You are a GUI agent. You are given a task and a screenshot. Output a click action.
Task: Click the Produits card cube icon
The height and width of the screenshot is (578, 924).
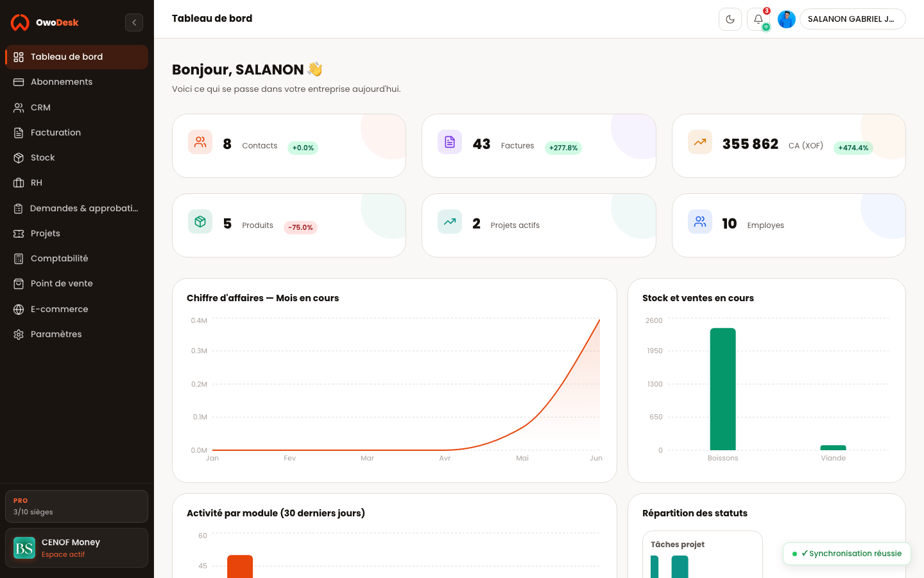tap(200, 222)
